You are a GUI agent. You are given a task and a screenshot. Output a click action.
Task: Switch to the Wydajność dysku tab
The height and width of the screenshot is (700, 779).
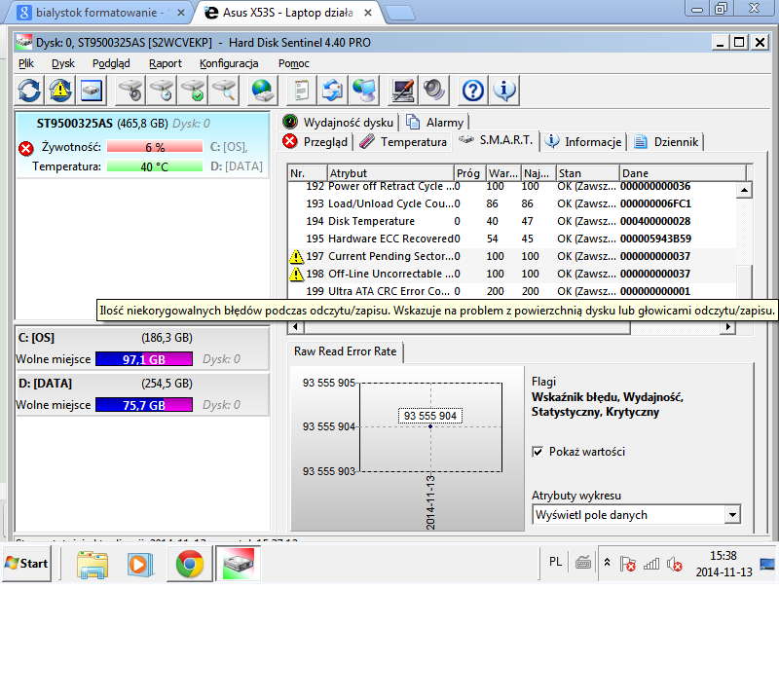click(x=339, y=123)
